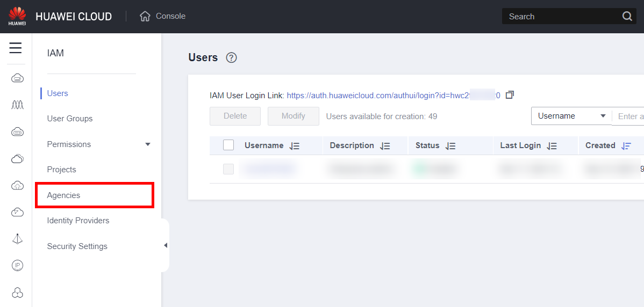Sort table by Last Login column
The image size is (644, 307).
pyautogui.click(x=552, y=146)
